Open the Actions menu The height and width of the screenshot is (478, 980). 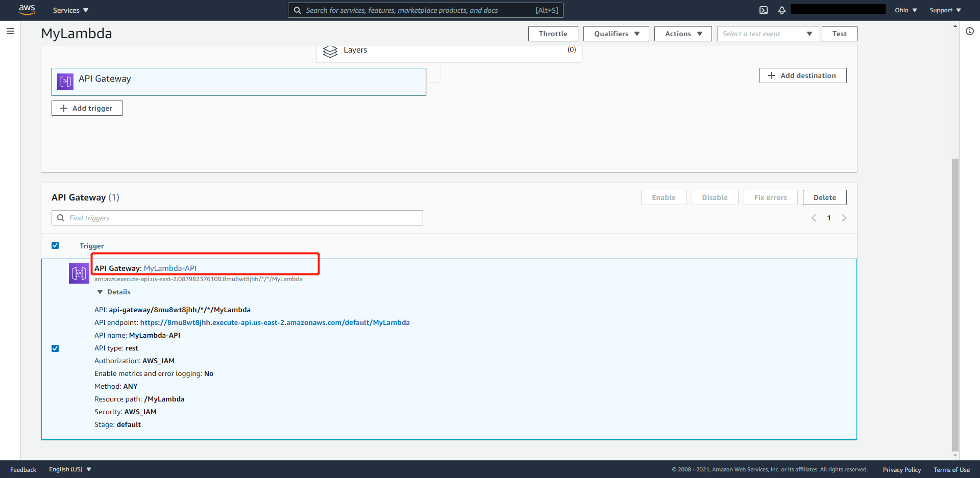682,33
